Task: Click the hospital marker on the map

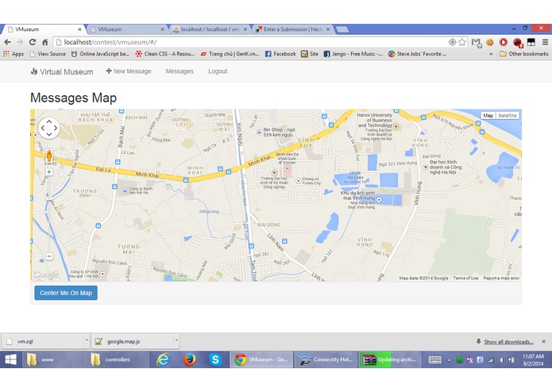Action: [x=287, y=169]
